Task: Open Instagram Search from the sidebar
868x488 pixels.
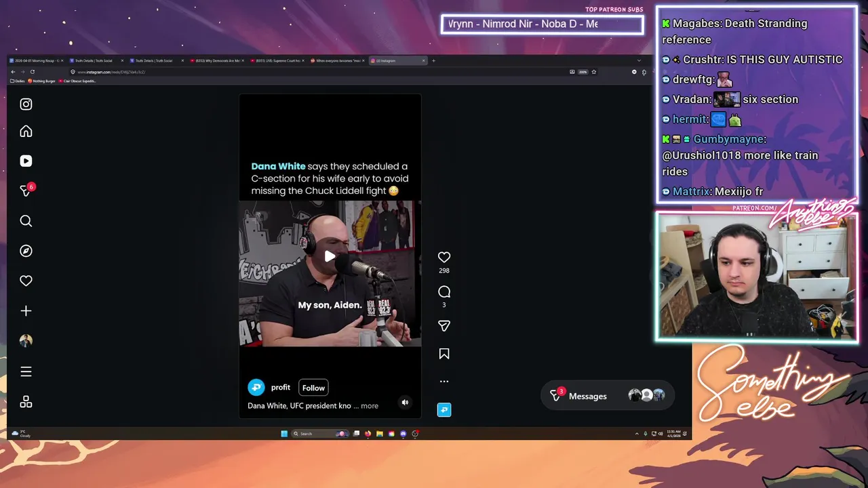Action: (x=26, y=220)
